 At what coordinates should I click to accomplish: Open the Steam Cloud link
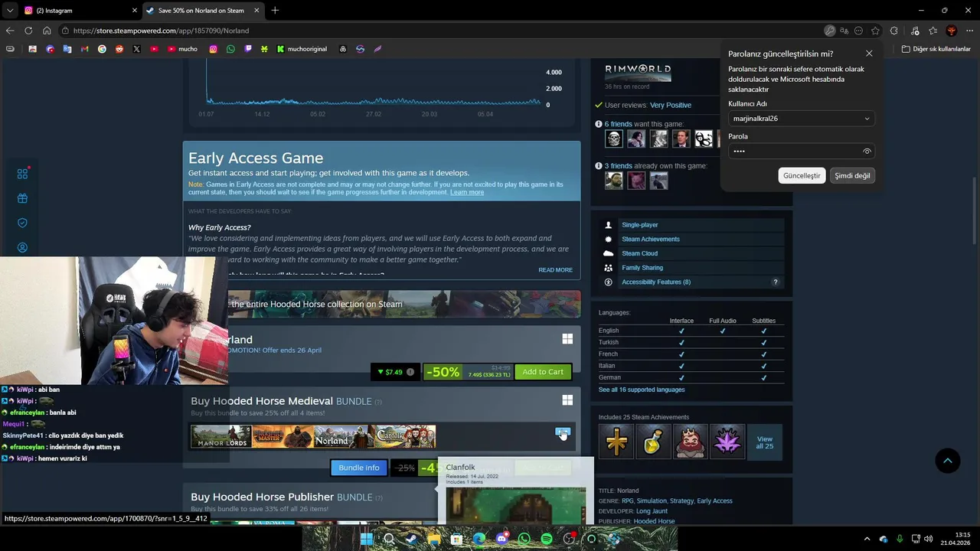click(639, 253)
